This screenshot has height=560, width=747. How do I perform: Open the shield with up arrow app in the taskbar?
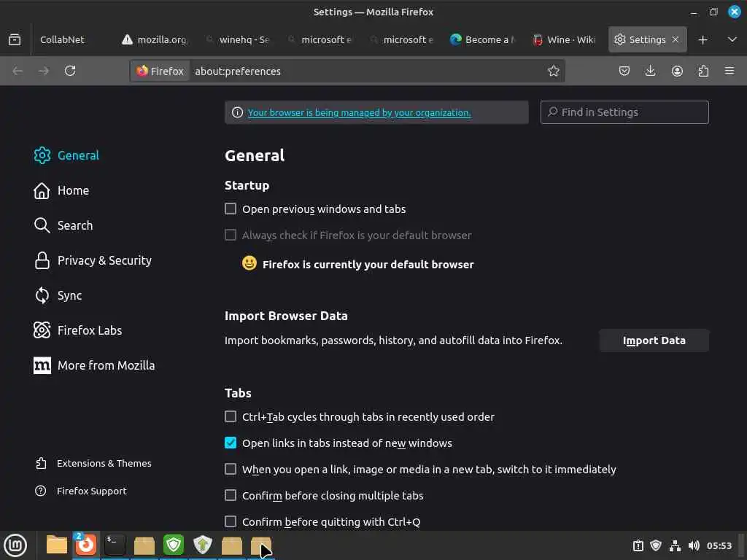tap(203, 545)
